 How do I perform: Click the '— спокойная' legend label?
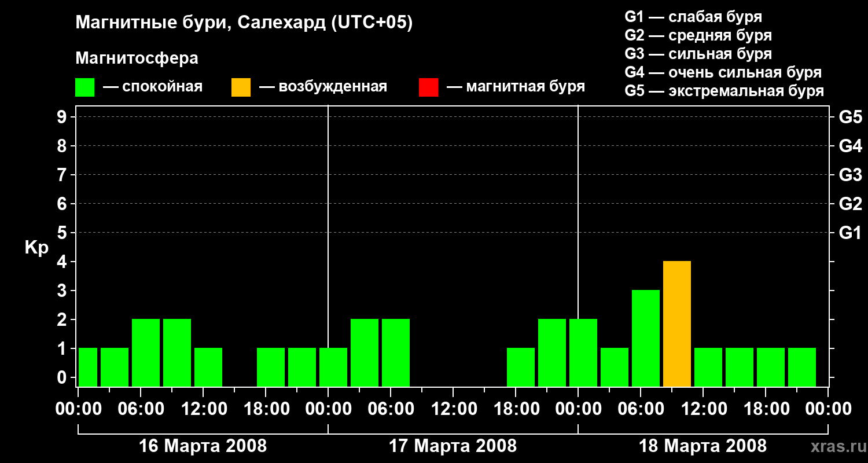tap(153, 87)
